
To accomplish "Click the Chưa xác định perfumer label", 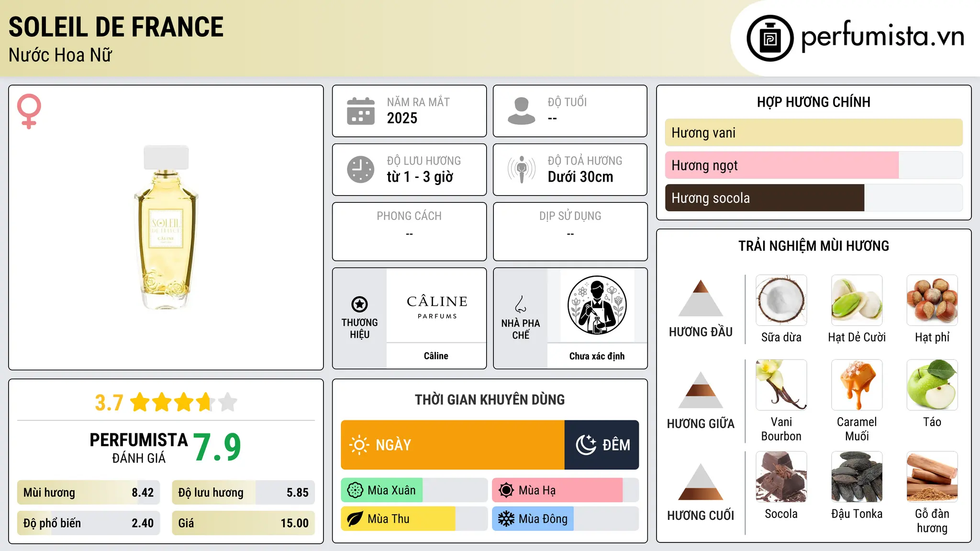I will coord(597,356).
